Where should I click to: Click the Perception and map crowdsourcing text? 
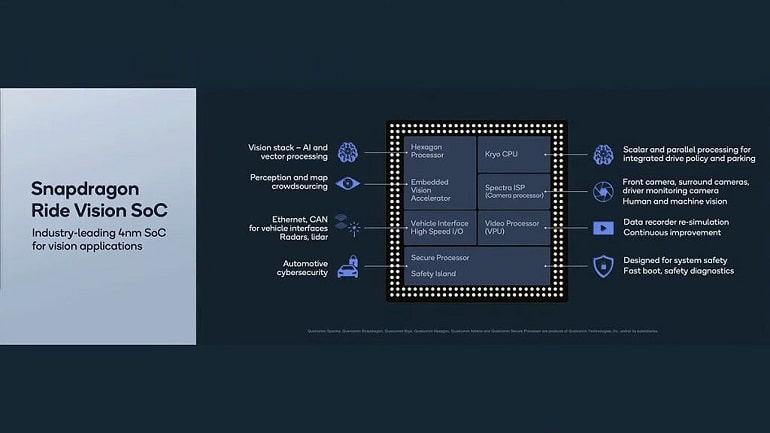pos(289,182)
